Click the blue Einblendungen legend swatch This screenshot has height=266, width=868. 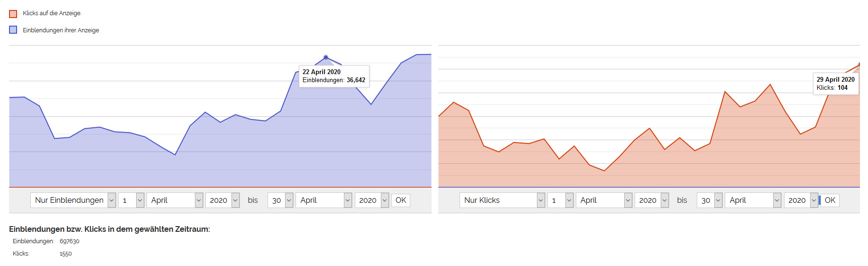(13, 30)
